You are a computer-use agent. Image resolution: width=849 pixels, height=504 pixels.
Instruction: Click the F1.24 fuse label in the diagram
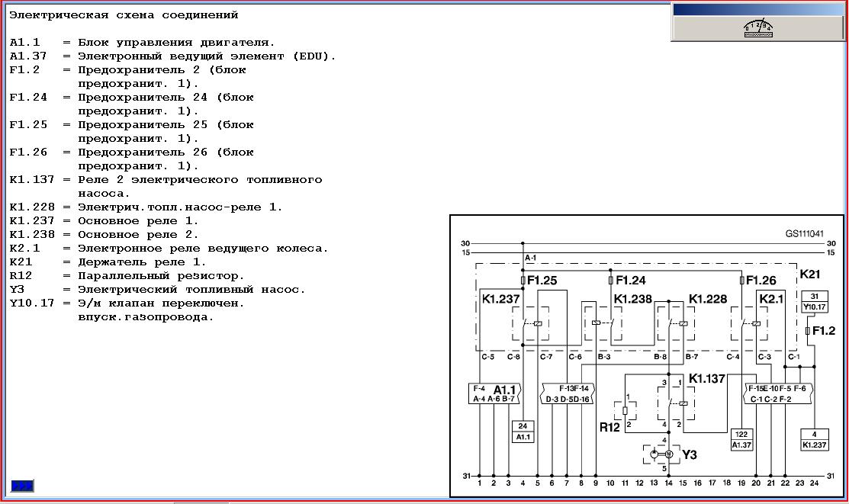point(631,281)
